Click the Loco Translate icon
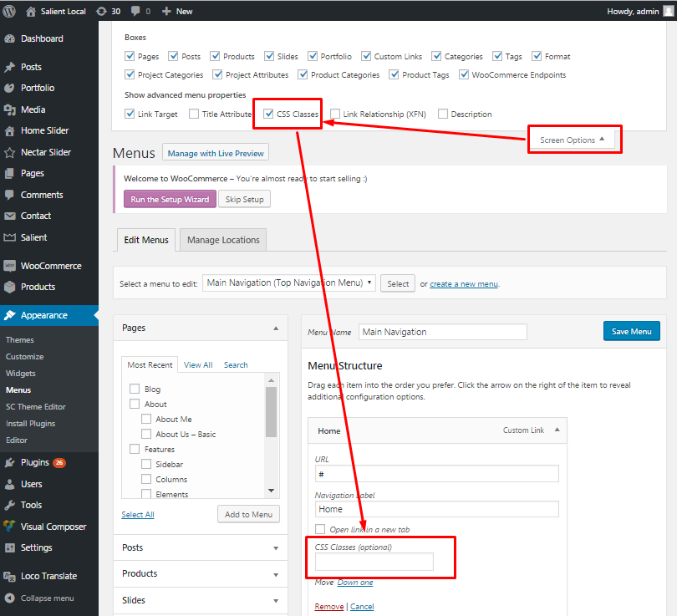This screenshot has height=616, width=677. [x=9, y=576]
